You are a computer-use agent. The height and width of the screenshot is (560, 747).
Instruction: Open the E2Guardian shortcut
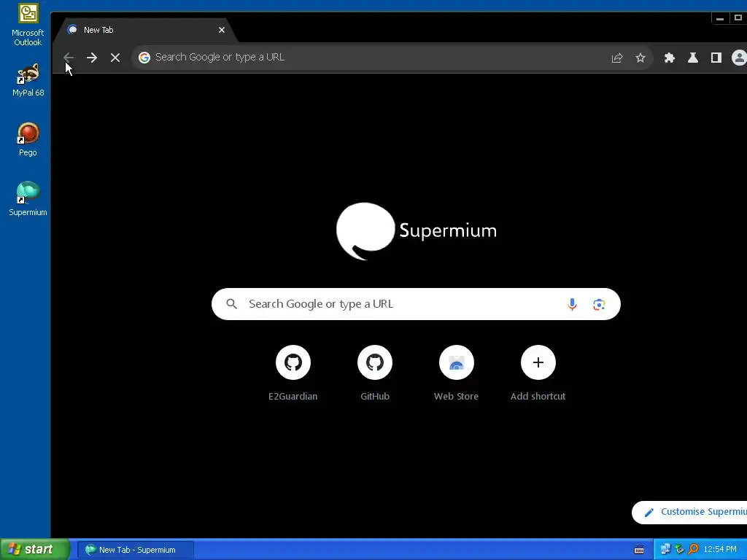coord(293,374)
